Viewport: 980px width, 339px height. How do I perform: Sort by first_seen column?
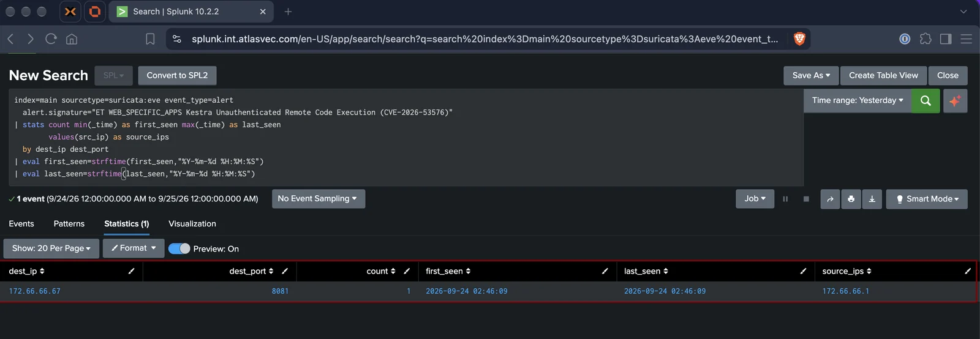[448, 271]
